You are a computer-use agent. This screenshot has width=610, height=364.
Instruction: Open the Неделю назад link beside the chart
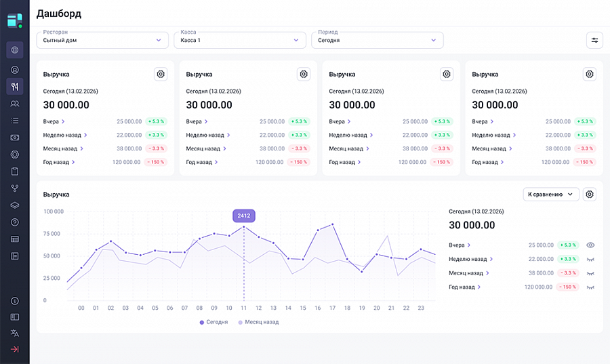(x=471, y=259)
